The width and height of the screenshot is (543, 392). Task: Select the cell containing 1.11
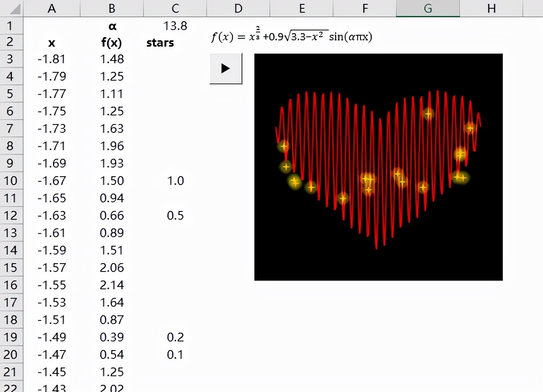pyautogui.click(x=112, y=94)
